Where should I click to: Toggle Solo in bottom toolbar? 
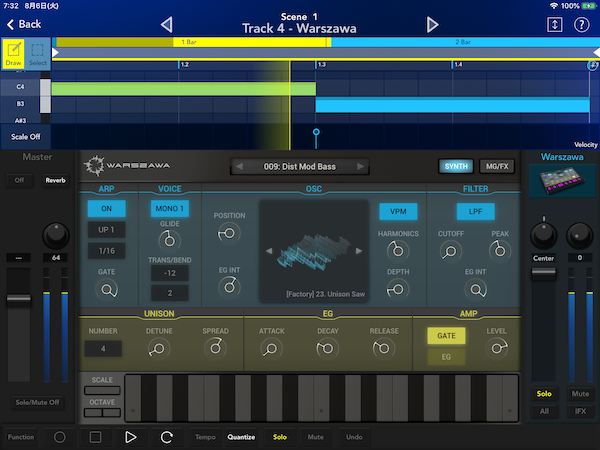280,437
